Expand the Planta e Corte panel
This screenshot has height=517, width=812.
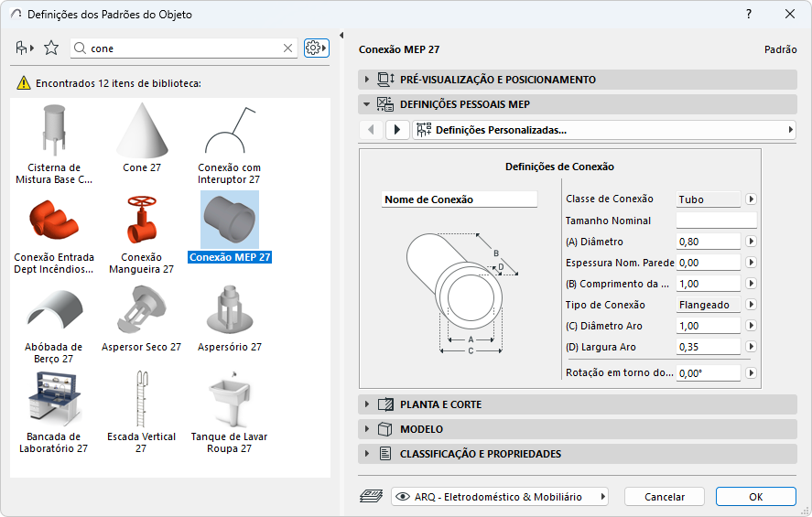(367, 404)
